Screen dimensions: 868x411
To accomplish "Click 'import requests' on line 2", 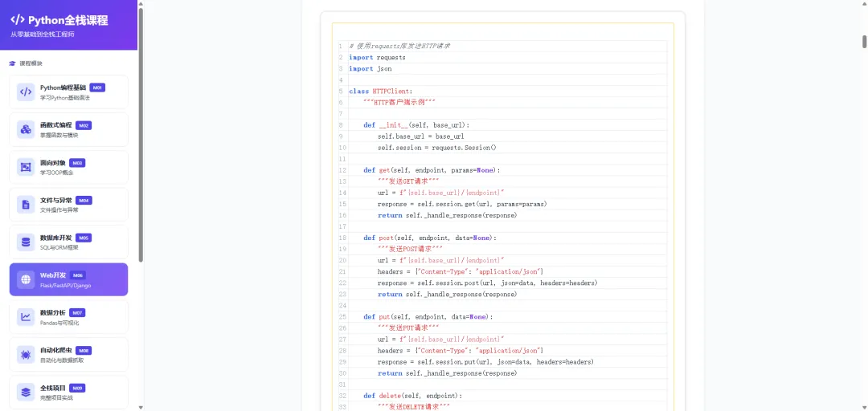I will tap(377, 58).
